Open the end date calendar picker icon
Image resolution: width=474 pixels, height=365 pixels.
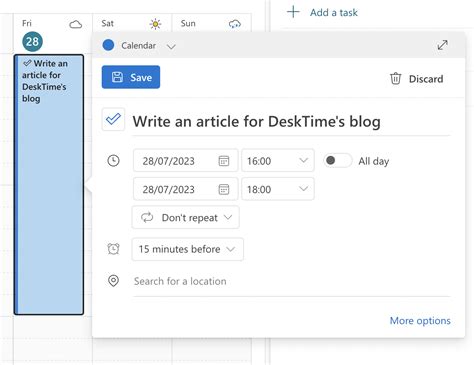click(224, 189)
